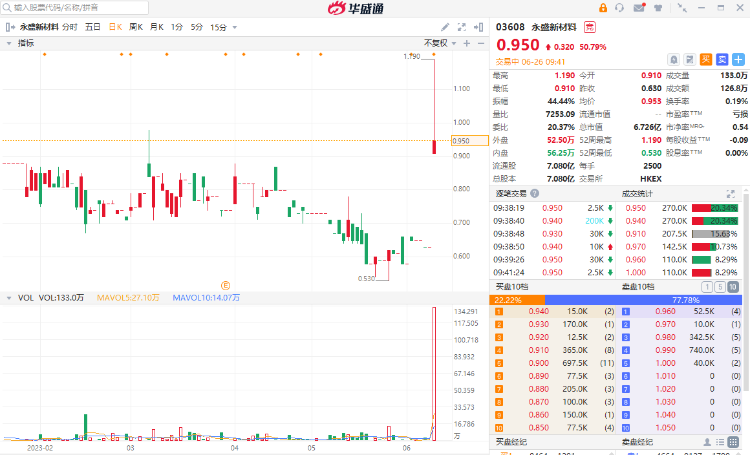Click the stock list sidebar toggle icon
The width and height of the screenshot is (750, 455).
click(x=10, y=27)
